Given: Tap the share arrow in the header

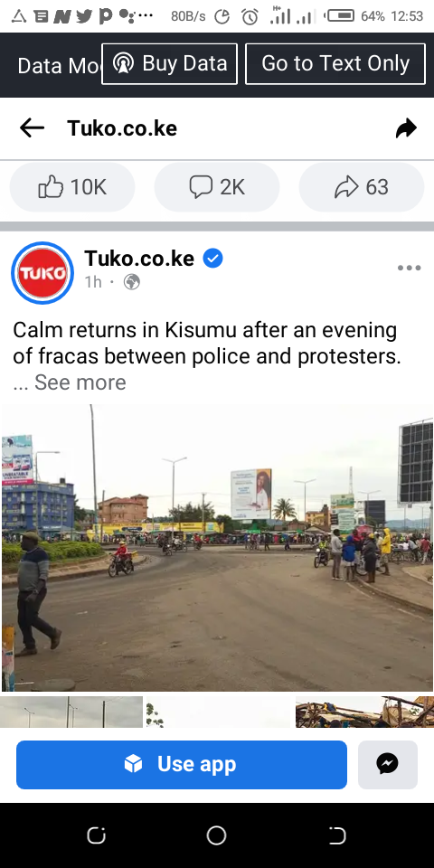Looking at the screenshot, I should click(x=406, y=127).
